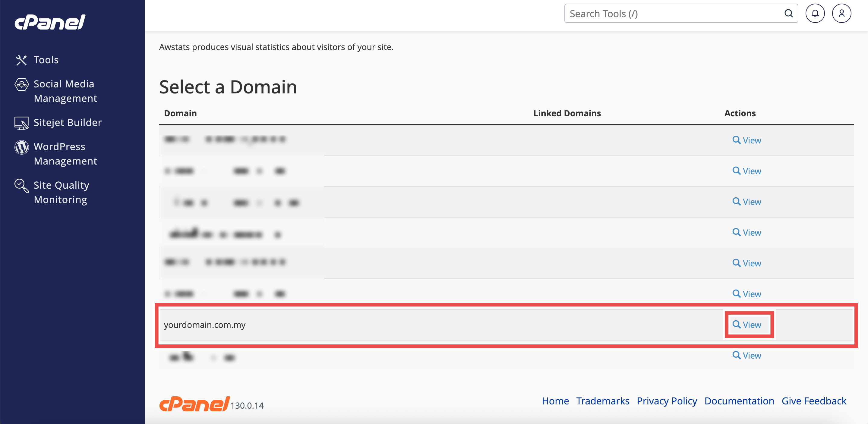Open the user account icon
Viewport: 868px width, 424px height.
pyautogui.click(x=841, y=14)
